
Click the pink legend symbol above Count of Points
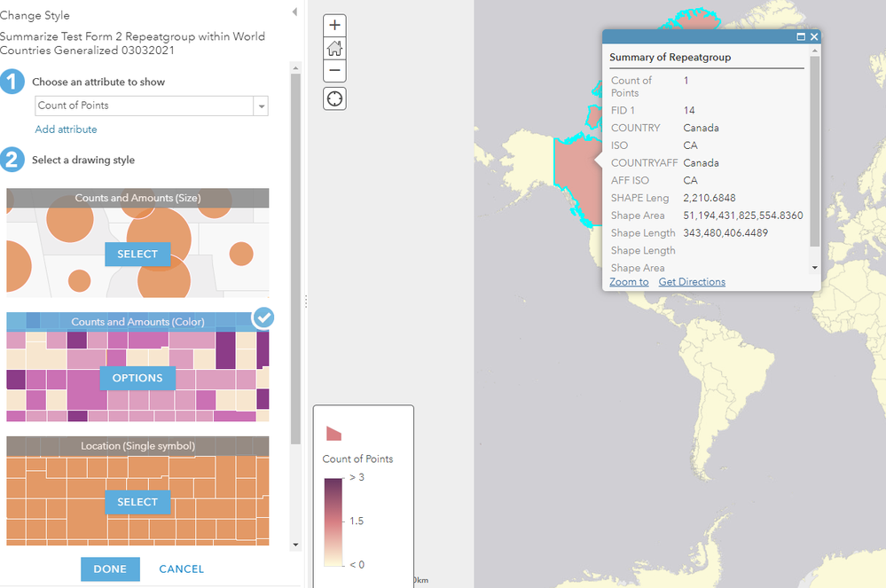coord(334,434)
